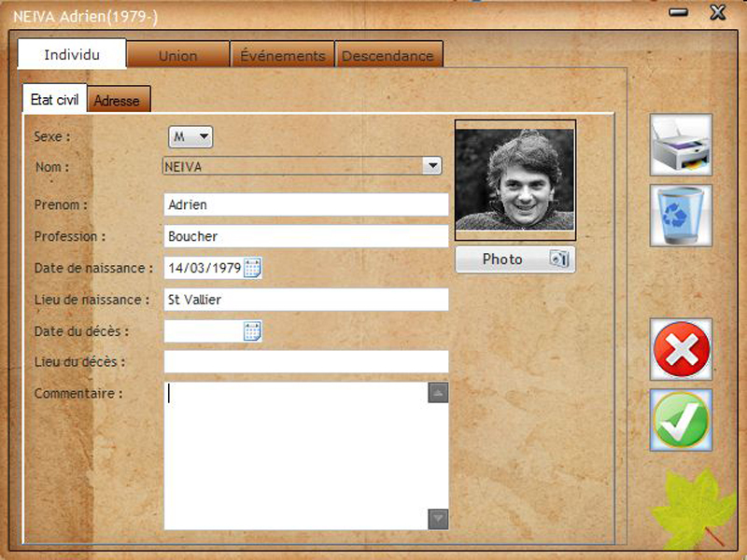Open the Union tab
Image resolution: width=747 pixels, height=560 pixels.
coord(177,55)
